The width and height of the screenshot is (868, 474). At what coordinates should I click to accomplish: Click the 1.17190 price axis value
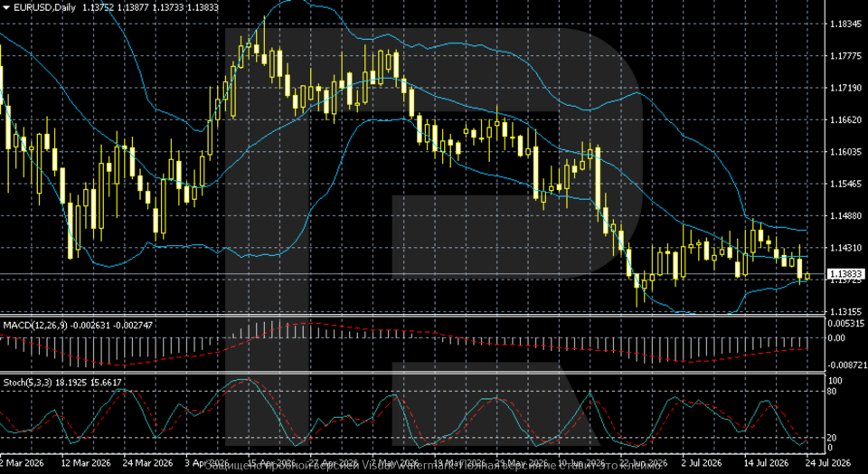[x=845, y=88]
